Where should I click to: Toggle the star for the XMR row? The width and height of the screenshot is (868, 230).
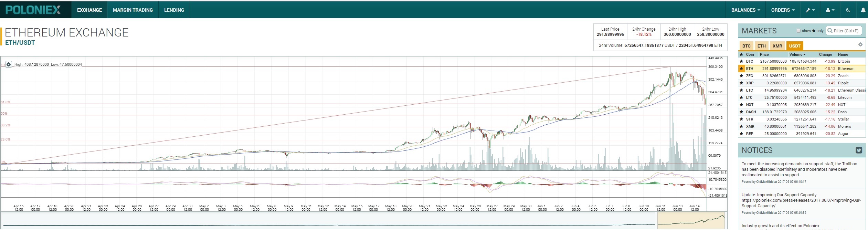click(x=741, y=126)
